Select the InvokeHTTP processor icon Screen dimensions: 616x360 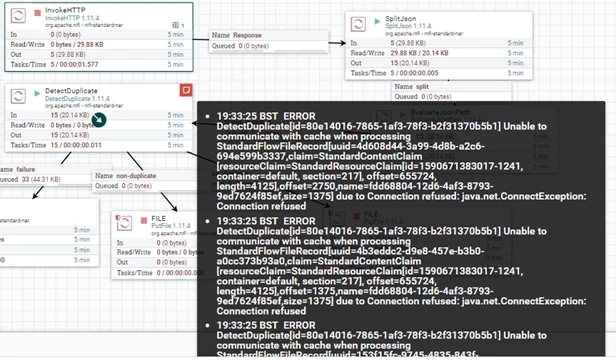click(18, 16)
